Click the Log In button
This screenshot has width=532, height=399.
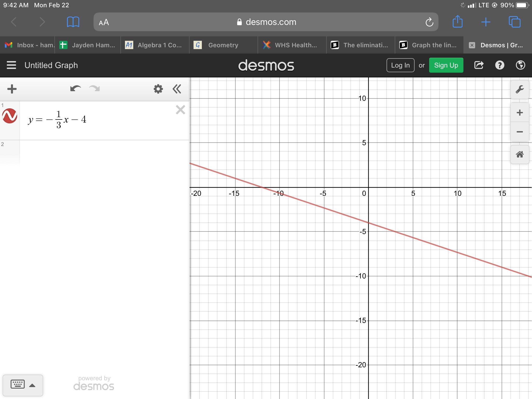[x=400, y=65]
